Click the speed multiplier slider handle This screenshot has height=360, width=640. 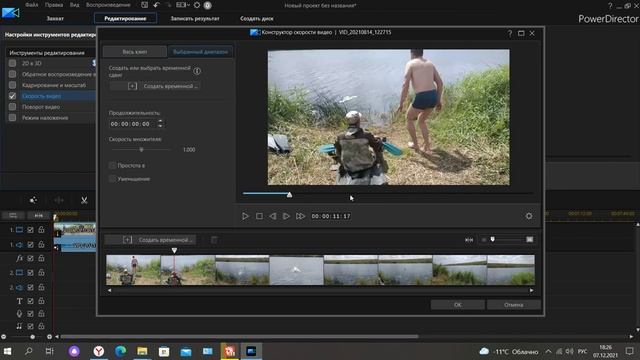pyautogui.click(x=141, y=150)
